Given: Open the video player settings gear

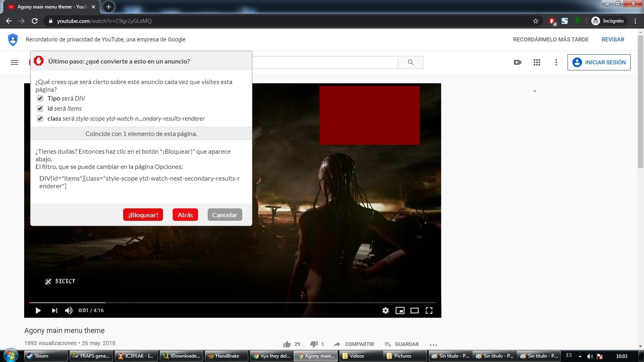Looking at the screenshot, I should pyautogui.click(x=386, y=311).
